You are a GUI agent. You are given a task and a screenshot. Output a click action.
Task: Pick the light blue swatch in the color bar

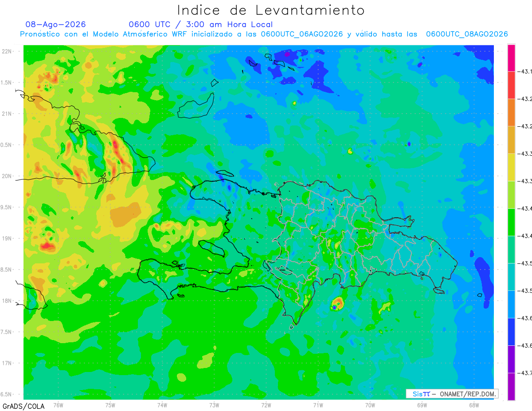tap(511, 304)
